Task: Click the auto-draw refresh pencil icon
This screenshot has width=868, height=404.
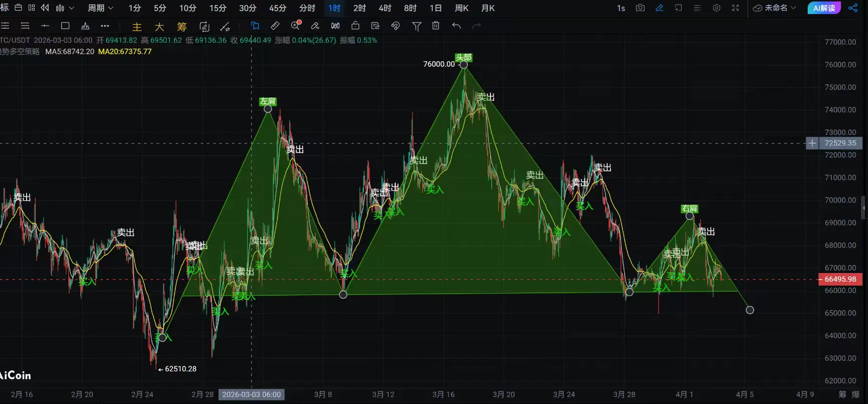Action: (204, 27)
